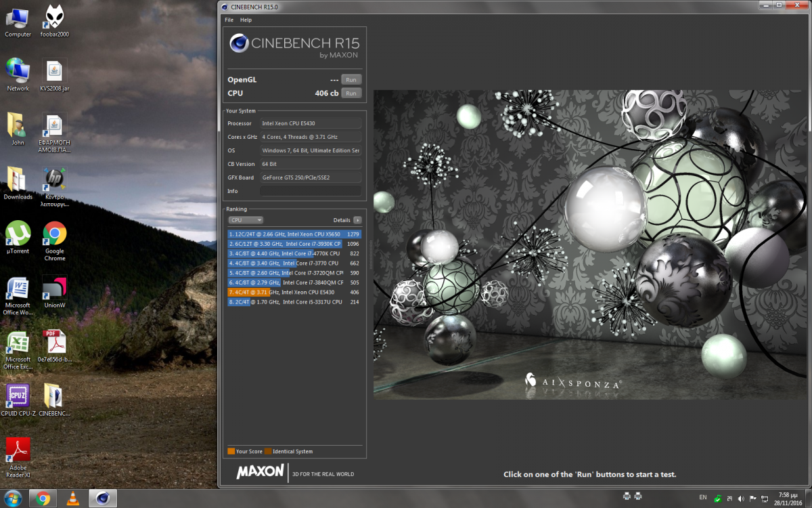Open Microsoft Office Word shortcut
Screen dimensions: 812x508
pos(18,295)
